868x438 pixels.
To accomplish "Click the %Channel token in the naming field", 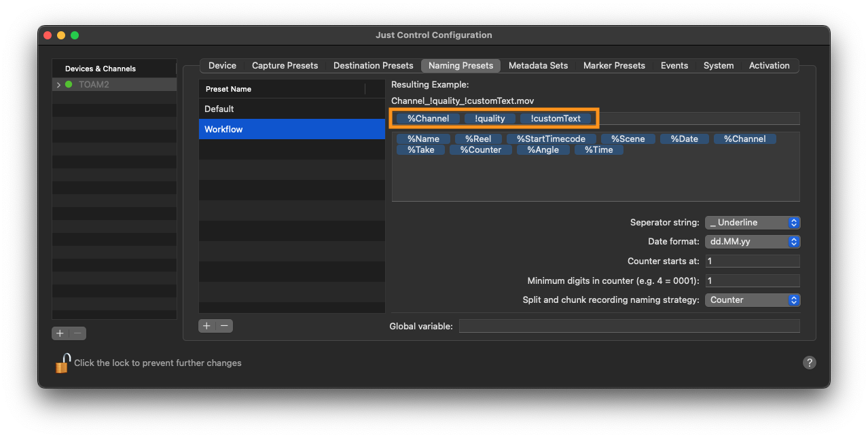I will tap(428, 118).
